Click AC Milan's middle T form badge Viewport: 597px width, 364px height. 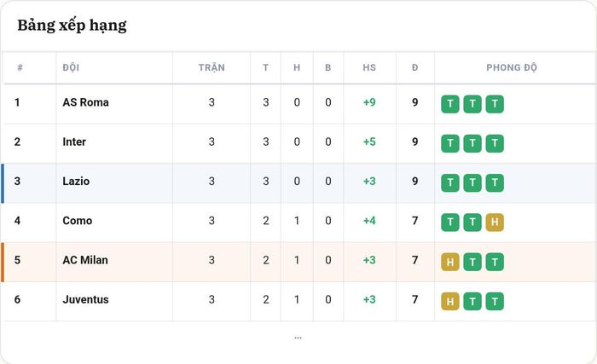pos(472,262)
